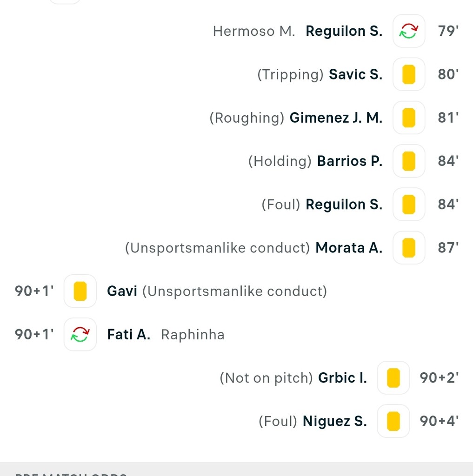The height and width of the screenshot is (476, 473).
Task: Open Hermoso M. player profile
Action: point(254,31)
